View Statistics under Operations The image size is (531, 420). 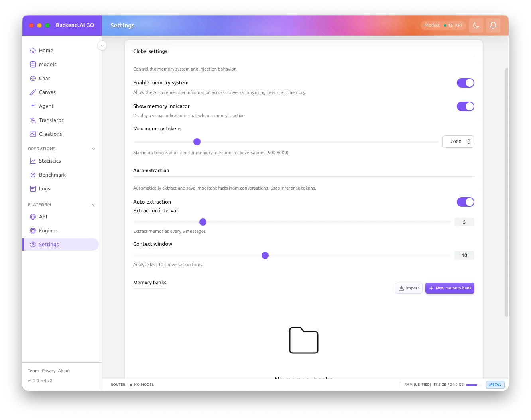tap(50, 161)
